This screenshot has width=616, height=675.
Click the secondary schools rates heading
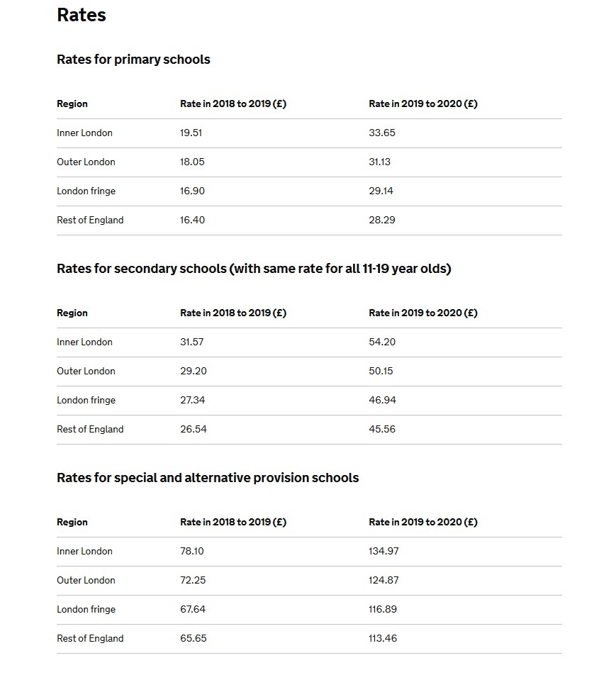click(x=254, y=269)
